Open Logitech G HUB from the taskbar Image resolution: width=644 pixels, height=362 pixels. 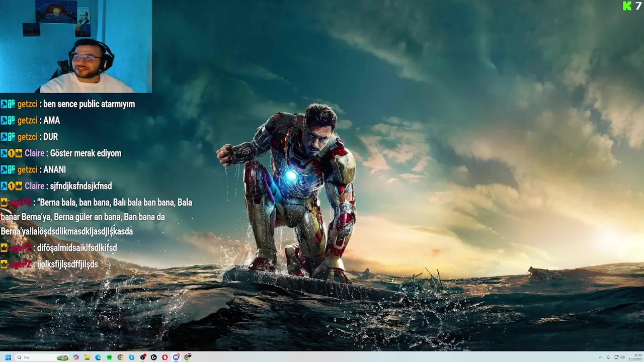tap(154, 357)
